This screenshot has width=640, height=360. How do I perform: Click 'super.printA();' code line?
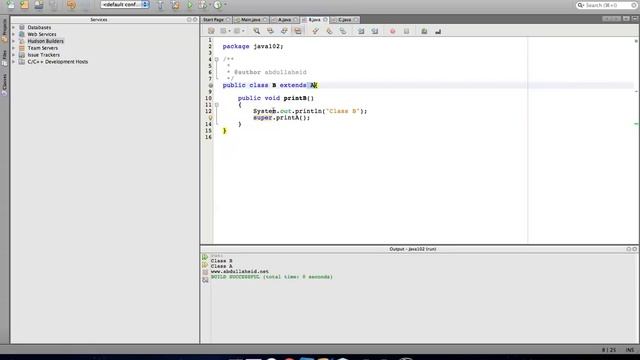pyautogui.click(x=282, y=118)
